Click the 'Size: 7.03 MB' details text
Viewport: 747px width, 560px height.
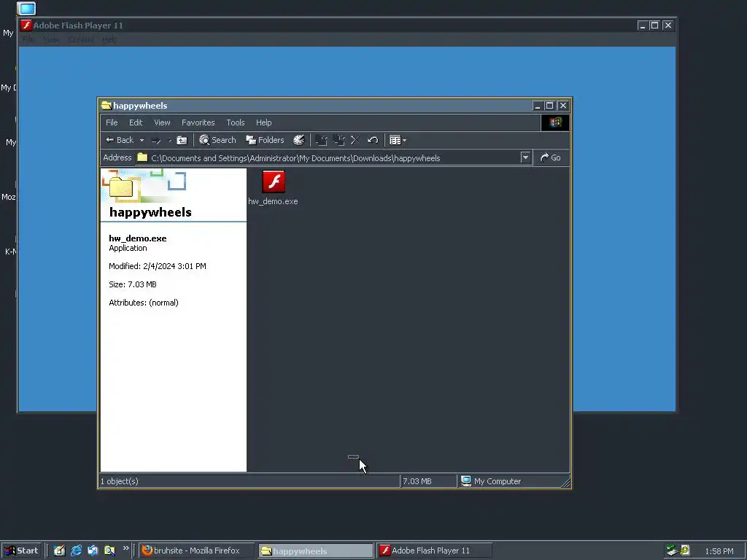pyautogui.click(x=133, y=284)
